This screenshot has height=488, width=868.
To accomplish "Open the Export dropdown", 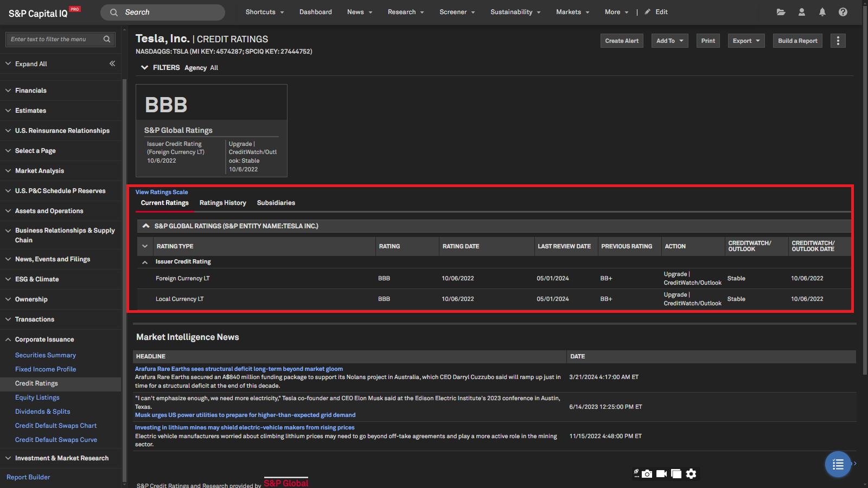I will pyautogui.click(x=746, y=41).
